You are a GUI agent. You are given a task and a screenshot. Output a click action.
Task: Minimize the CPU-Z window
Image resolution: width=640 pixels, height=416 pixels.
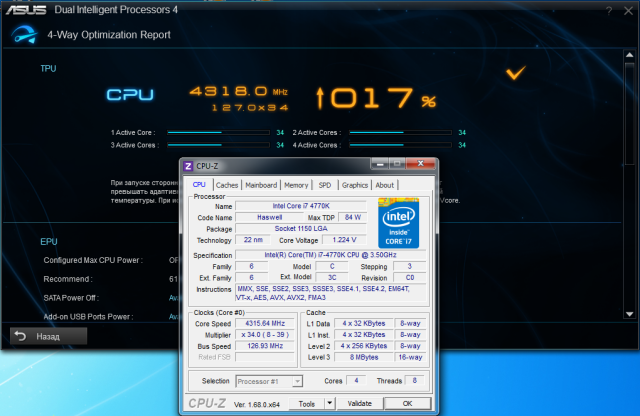point(380,164)
